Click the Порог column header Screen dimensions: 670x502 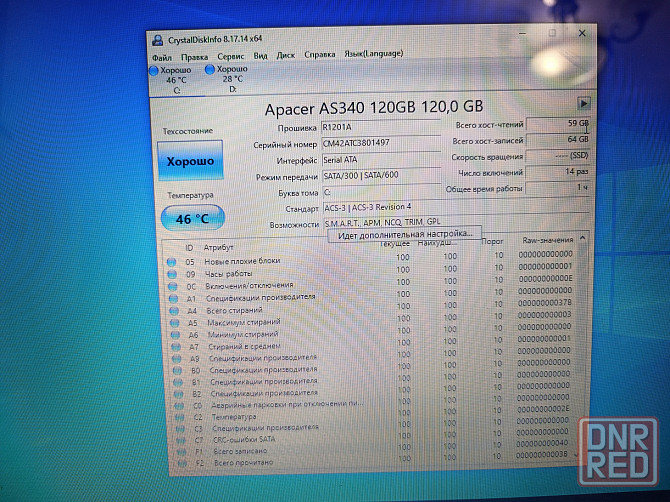pos(492,241)
